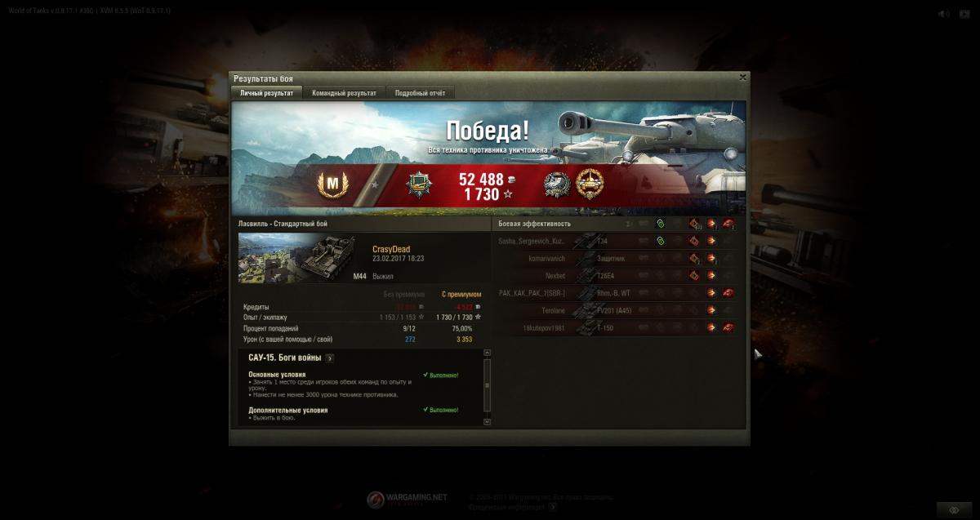Click the YouTube icon in the top-right corner

tap(966, 14)
